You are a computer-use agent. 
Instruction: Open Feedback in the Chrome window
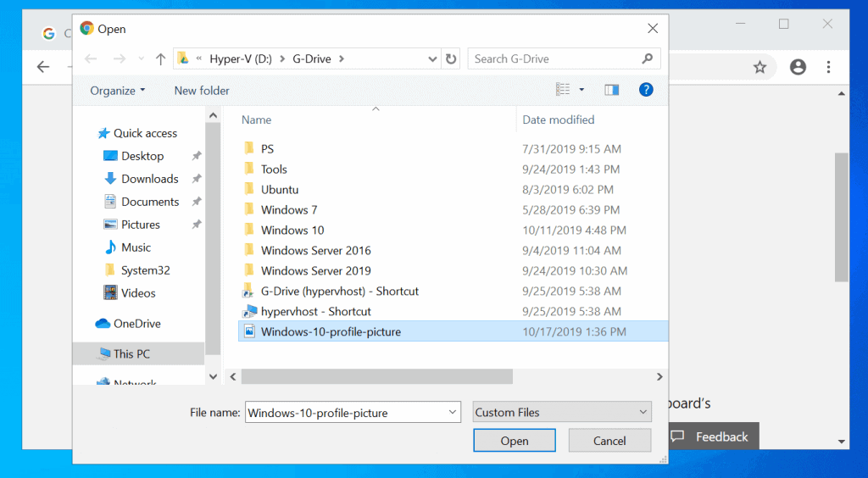tap(714, 436)
